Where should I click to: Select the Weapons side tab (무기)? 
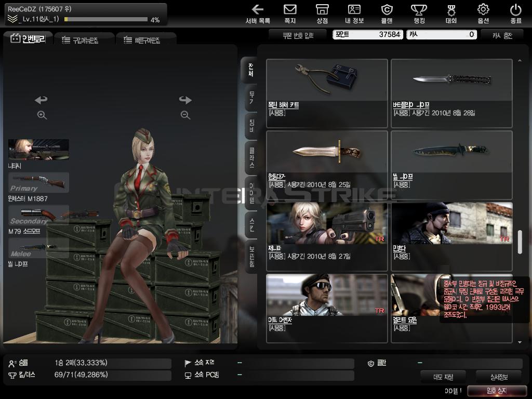[x=251, y=97]
